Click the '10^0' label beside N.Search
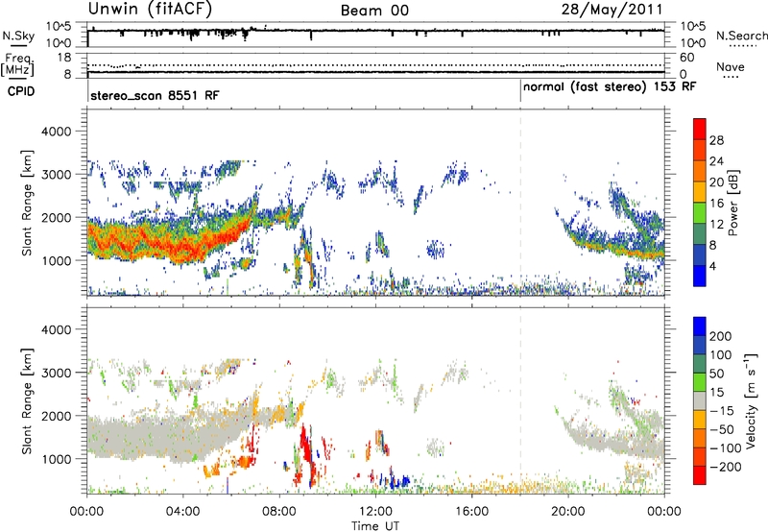Viewport: 768px width, 532px height. [693, 43]
